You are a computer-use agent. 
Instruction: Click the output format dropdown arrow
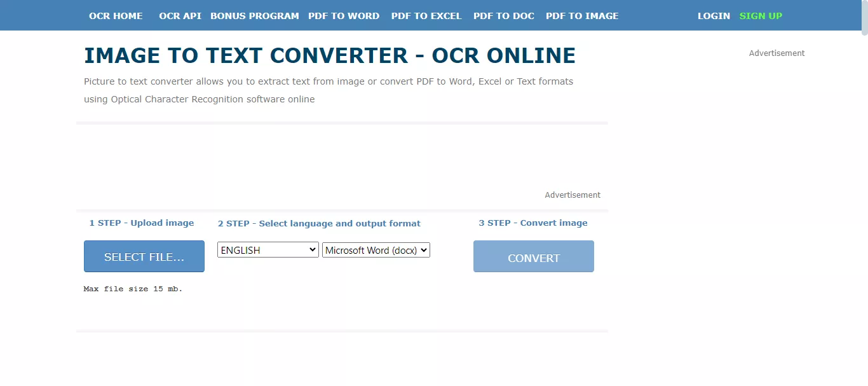[423, 249]
